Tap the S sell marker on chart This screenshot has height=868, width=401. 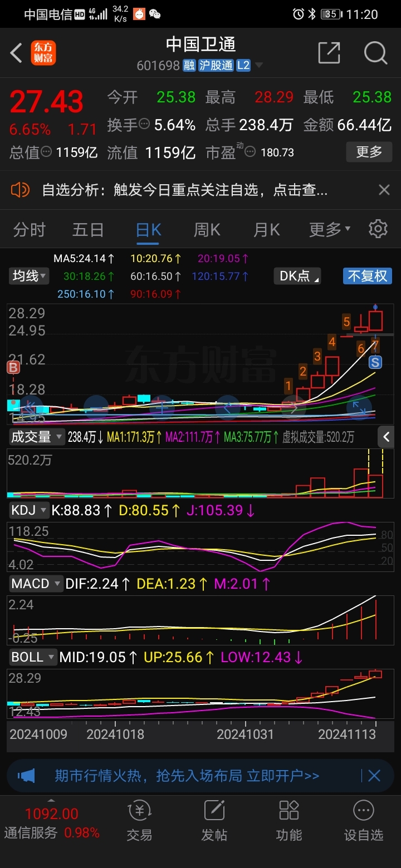click(x=375, y=362)
